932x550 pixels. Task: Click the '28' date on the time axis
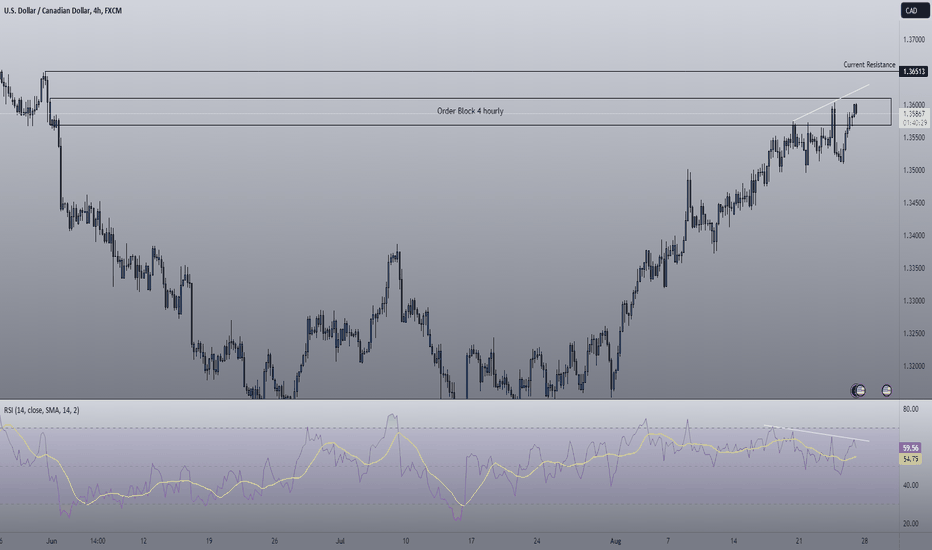tap(864, 541)
